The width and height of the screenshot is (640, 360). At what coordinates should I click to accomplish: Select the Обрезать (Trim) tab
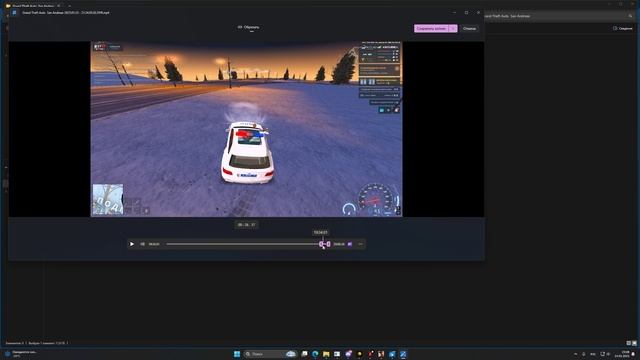248,27
